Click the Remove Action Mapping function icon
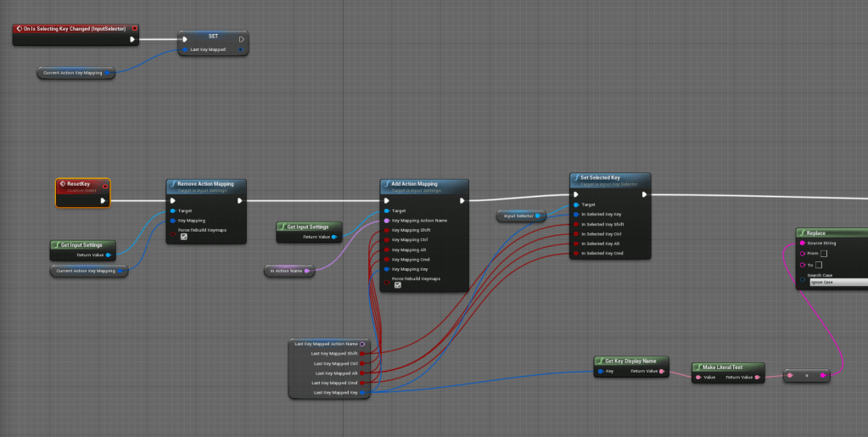 click(172, 183)
